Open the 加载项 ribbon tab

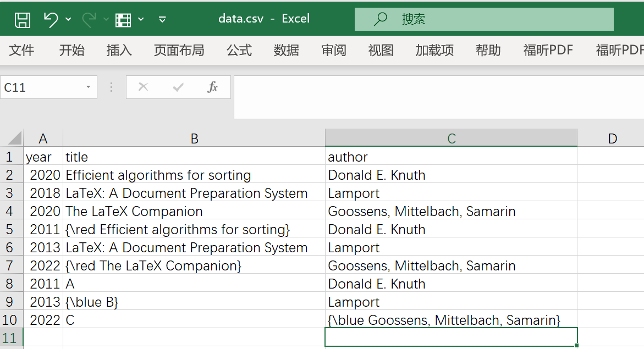tap(434, 50)
